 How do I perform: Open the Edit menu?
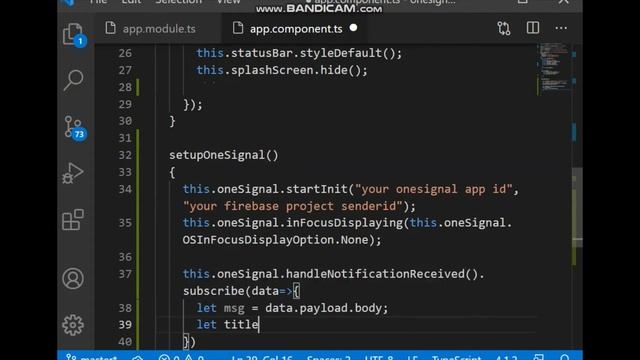pyautogui.click(x=131, y=2)
